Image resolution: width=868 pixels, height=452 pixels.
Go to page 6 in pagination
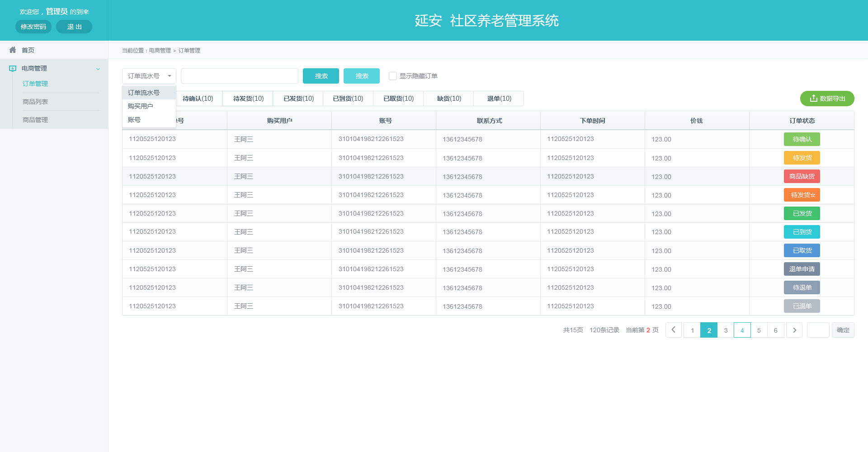pyautogui.click(x=776, y=330)
